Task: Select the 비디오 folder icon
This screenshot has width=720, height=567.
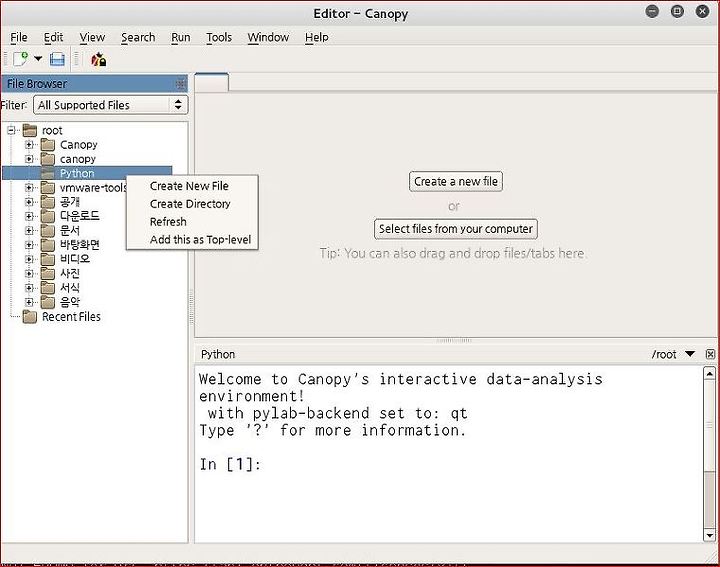Action: 48,259
